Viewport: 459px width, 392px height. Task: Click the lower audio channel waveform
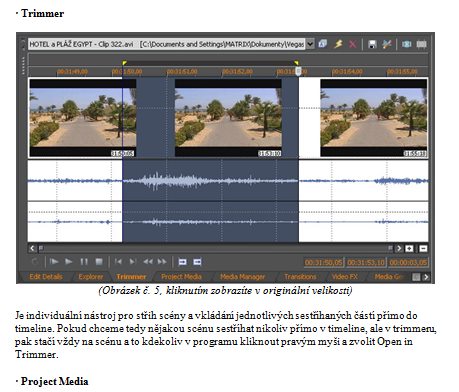(x=228, y=222)
